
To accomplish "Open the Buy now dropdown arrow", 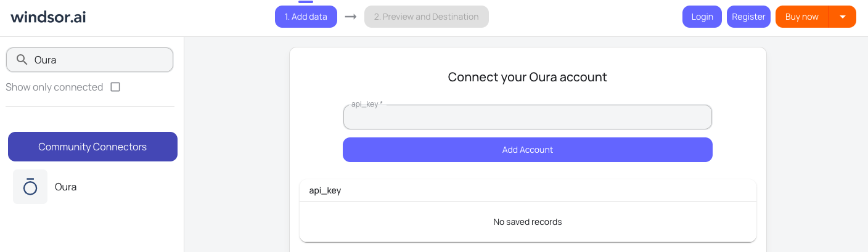I will click(843, 17).
